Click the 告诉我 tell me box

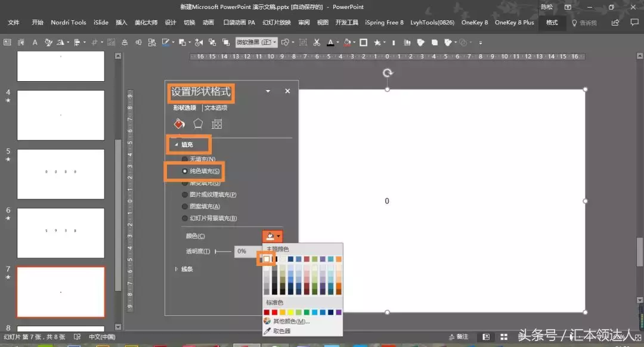(x=584, y=23)
